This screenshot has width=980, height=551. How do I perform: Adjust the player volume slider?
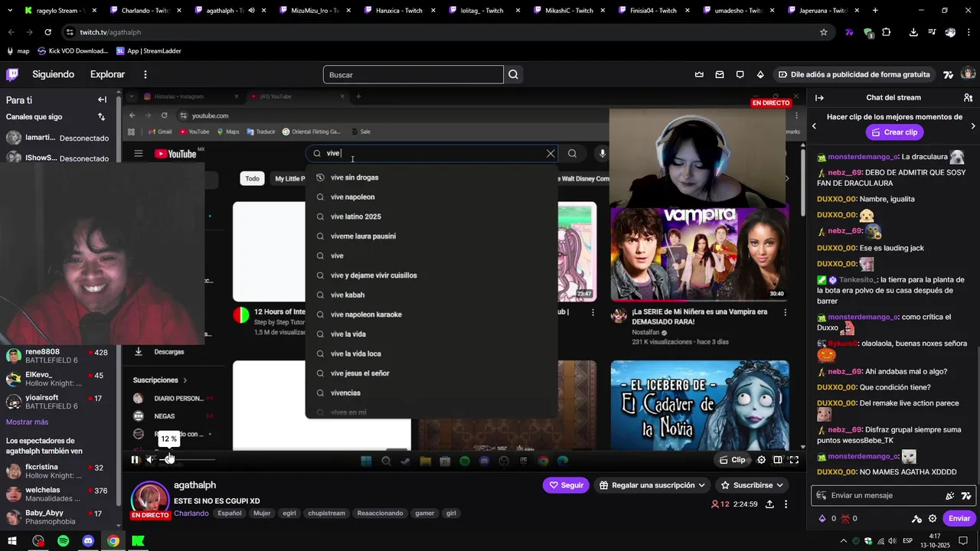[x=187, y=459]
